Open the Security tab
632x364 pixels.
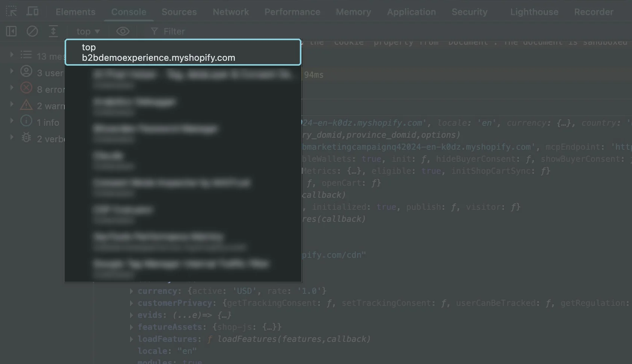pyautogui.click(x=470, y=12)
